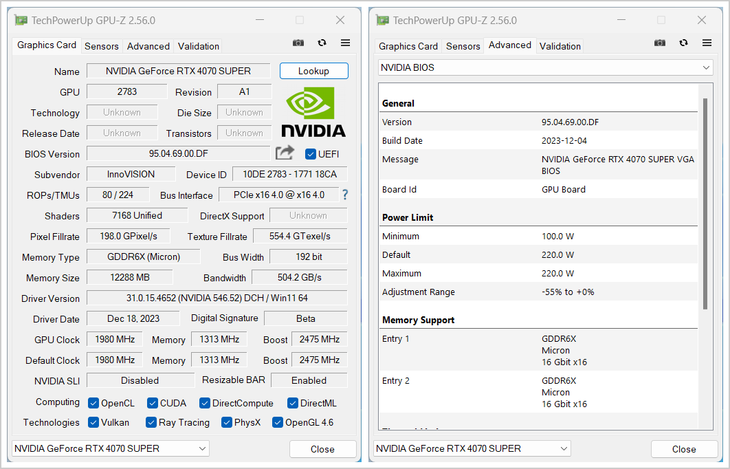Click the NVIDIA SLI field Disabled
The width and height of the screenshot is (730, 469).
pos(140,380)
